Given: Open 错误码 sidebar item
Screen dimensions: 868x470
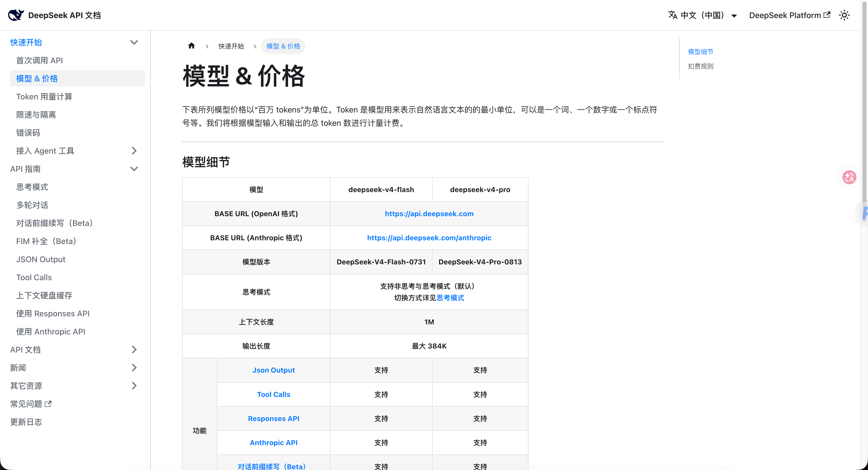Looking at the screenshot, I should tap(28, 133).
